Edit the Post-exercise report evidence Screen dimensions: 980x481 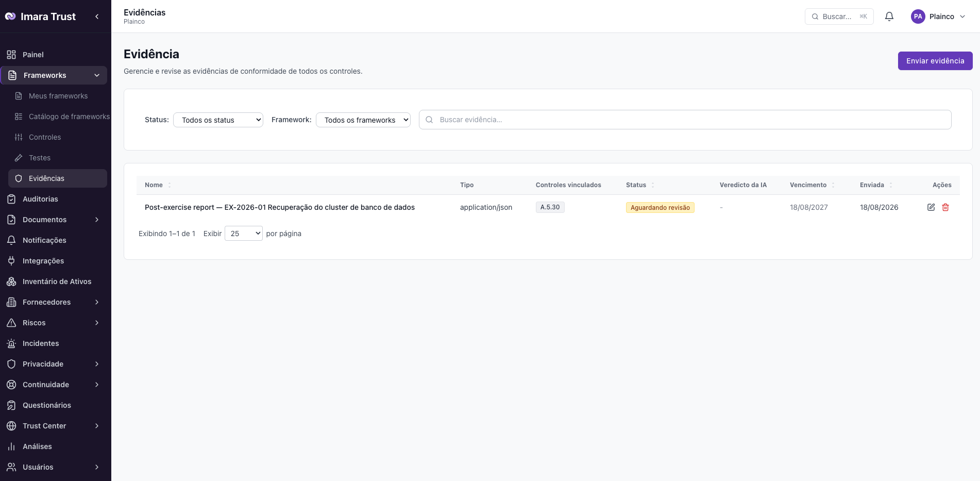click(x=931, y=207)
